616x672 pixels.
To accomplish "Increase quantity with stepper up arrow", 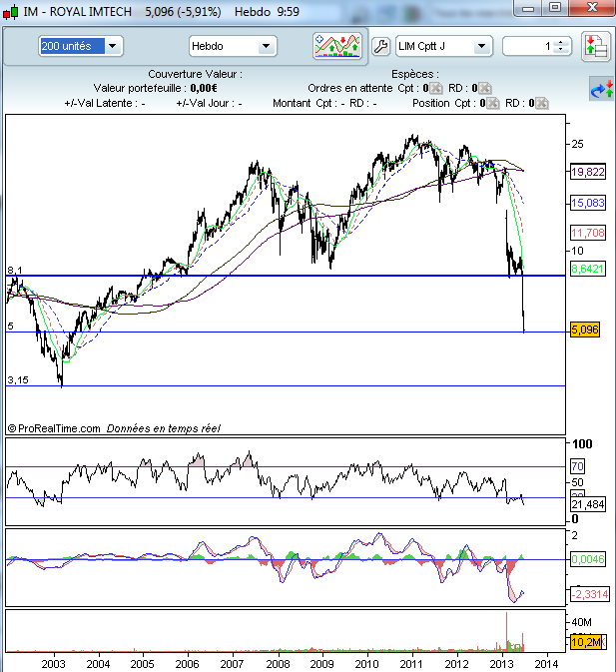I will tap(561, 42).
